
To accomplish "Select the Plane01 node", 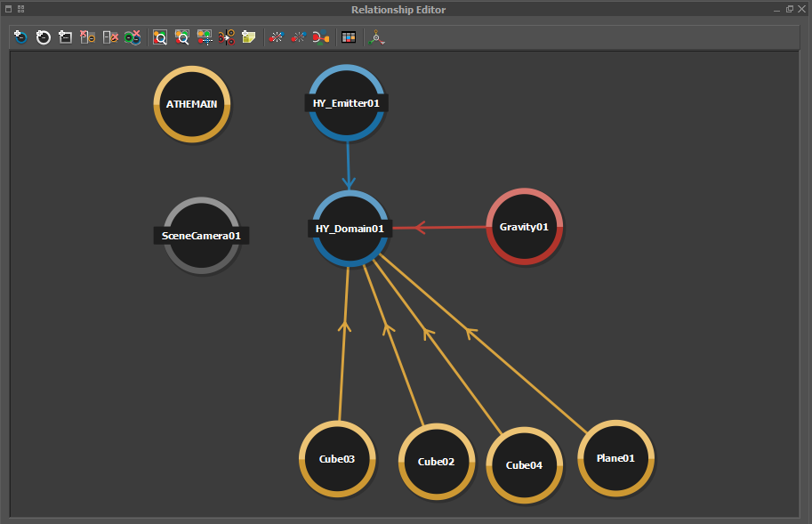I will coord(615,458).
